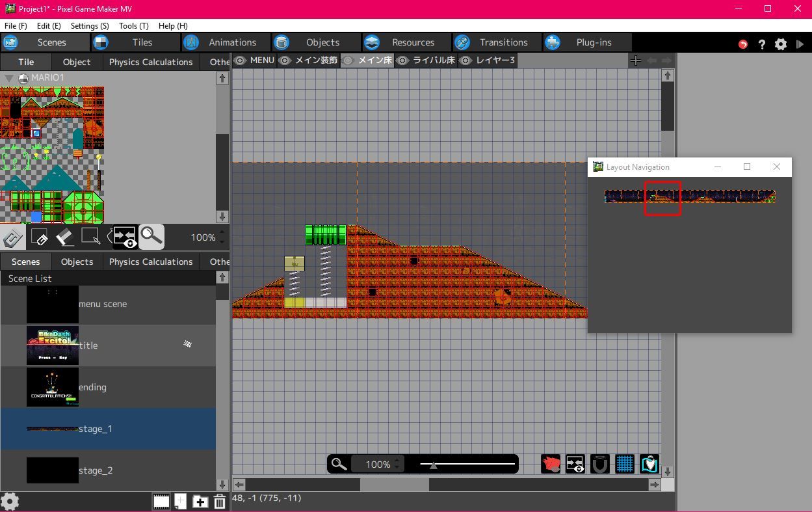Screen dimensions: 812x512
Task: Click the trash button to delete the scene
Action: tap(220, 502)
